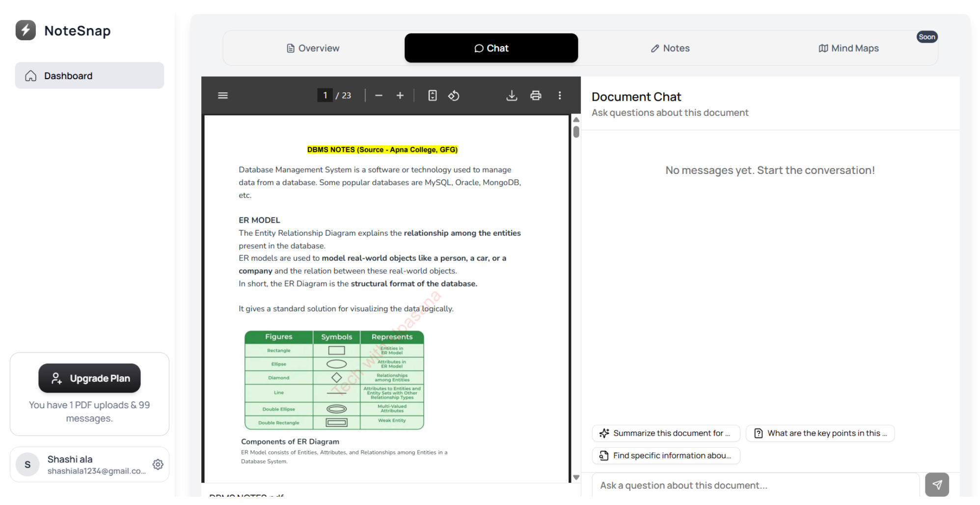Click the Shashi ala profile name
The width and height of the screenshot is (980, 505).
click(70, 459)
